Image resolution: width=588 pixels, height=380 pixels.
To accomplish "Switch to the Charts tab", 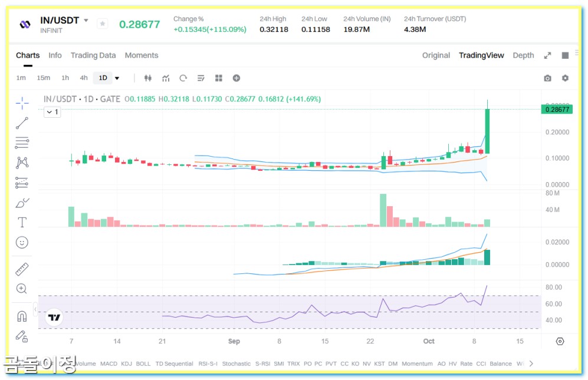I will [x=28, y=55].
